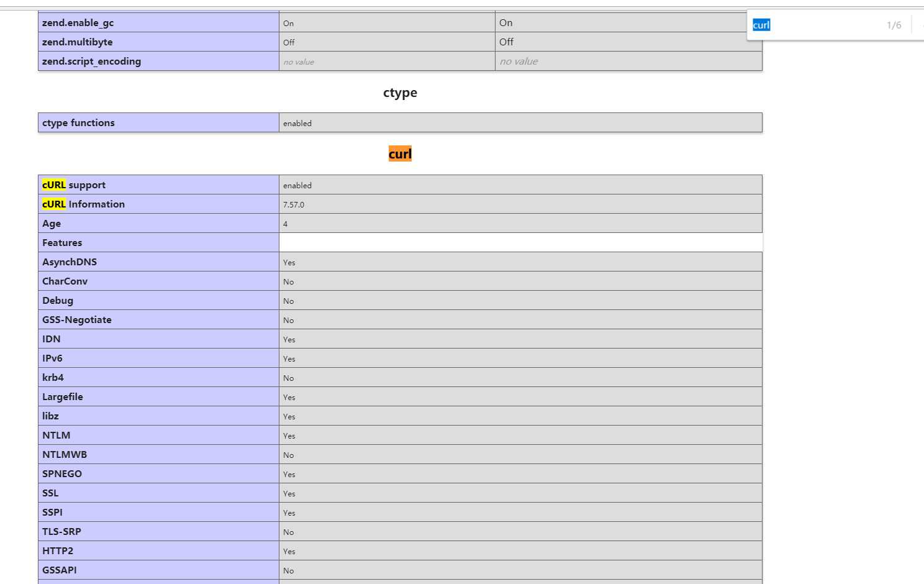Select the krb4 feature label

[53, 378]
